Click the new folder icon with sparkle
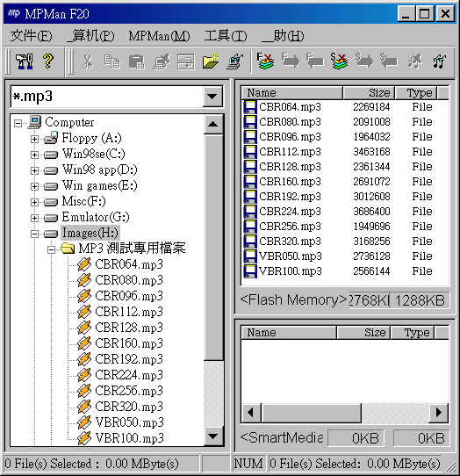460x476 pixels. (x=211, y=61)
